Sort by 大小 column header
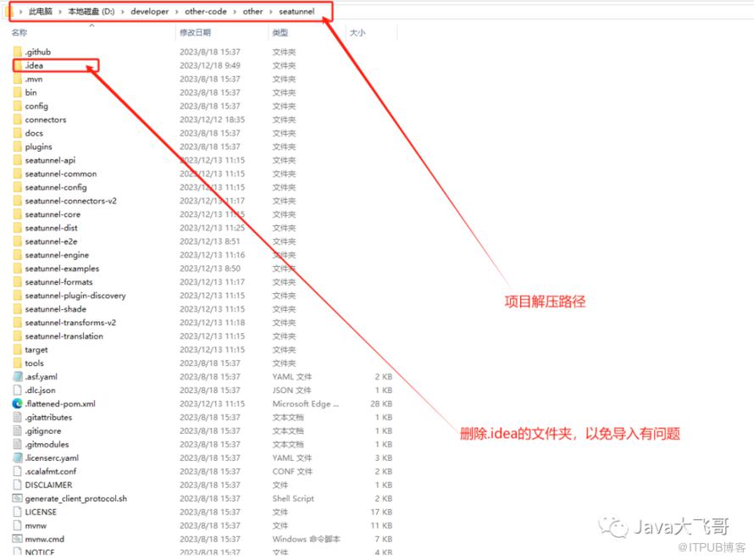 [x=358, y=33]
